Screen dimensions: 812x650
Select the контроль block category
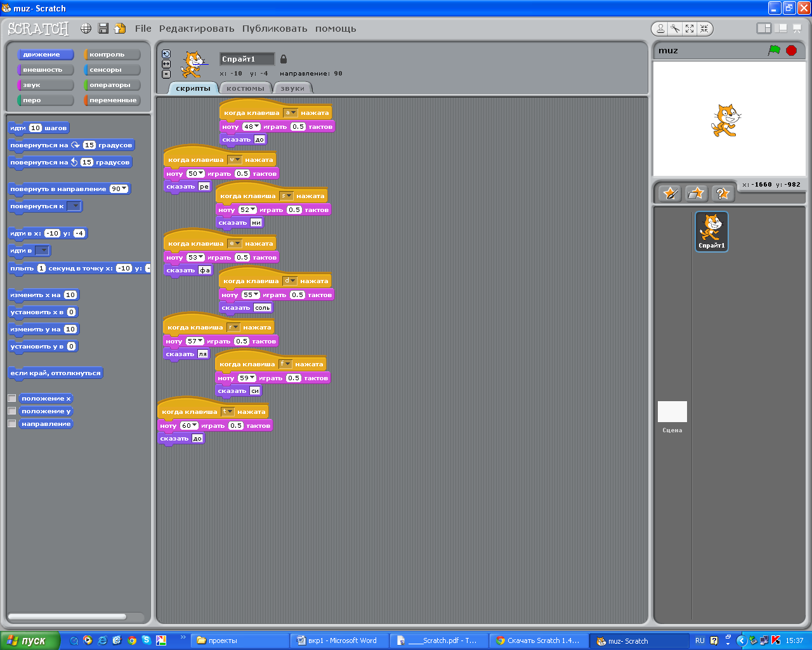[112, 55]
